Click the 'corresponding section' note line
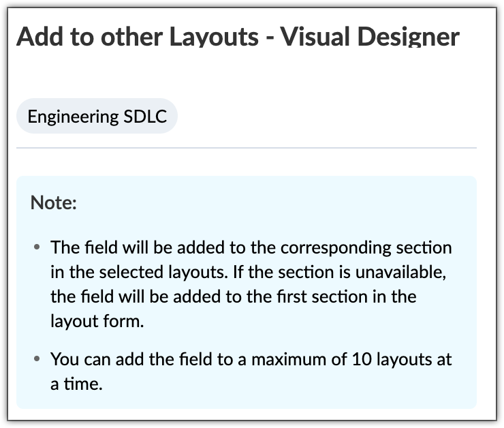Viewport: 504px width, 428px height. (x=251, y=247)
